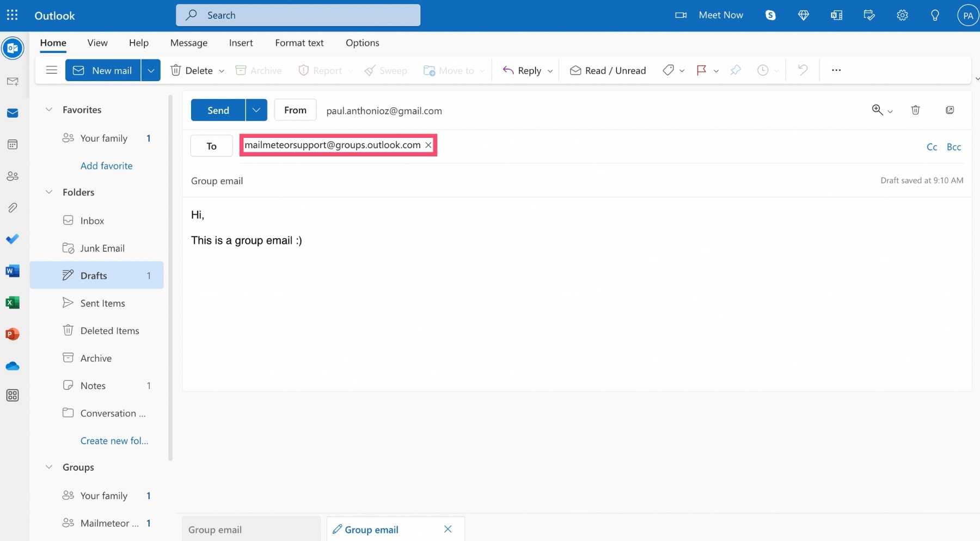Screen dimensions: 980x541
Task: Open the New mail dropdown arrow
Action: click(151, 70)
